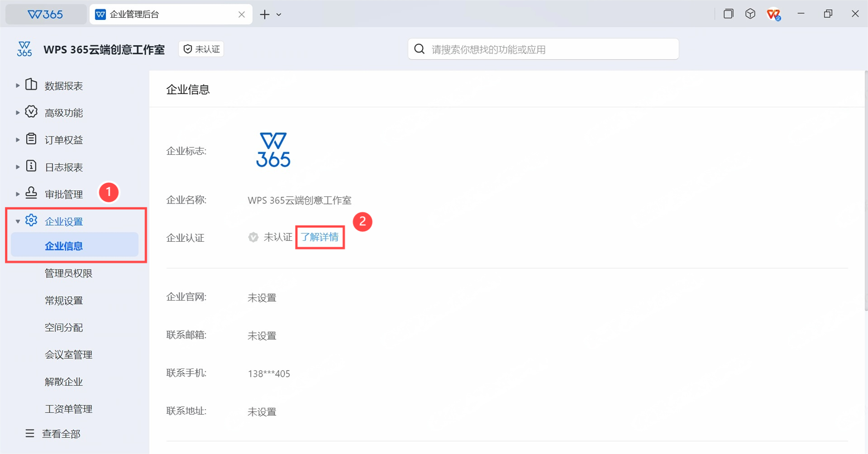Screen dimensions: 868x454
Task: Focus the function search input field
Action: 543,49
